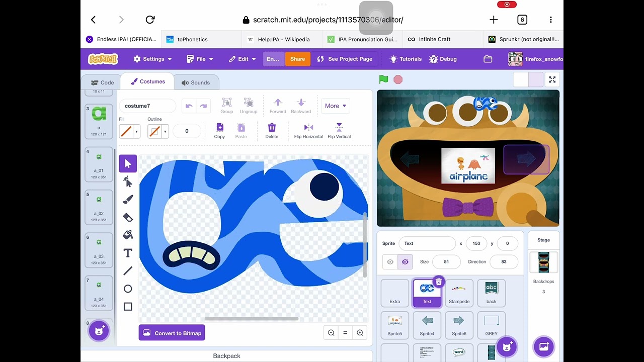Reset the canvas zoom
The height and width of the screenshot is (362, 644).
coord(345,332)
